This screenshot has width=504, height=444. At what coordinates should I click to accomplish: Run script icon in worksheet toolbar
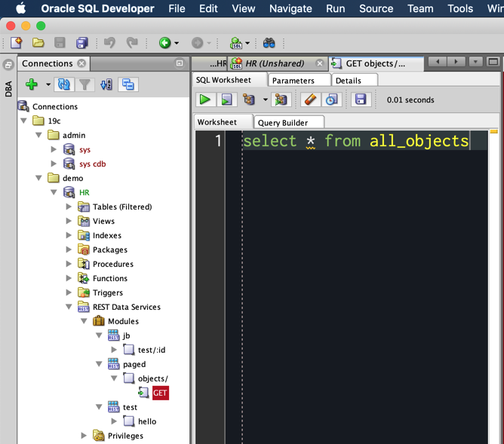click(226, 100)
